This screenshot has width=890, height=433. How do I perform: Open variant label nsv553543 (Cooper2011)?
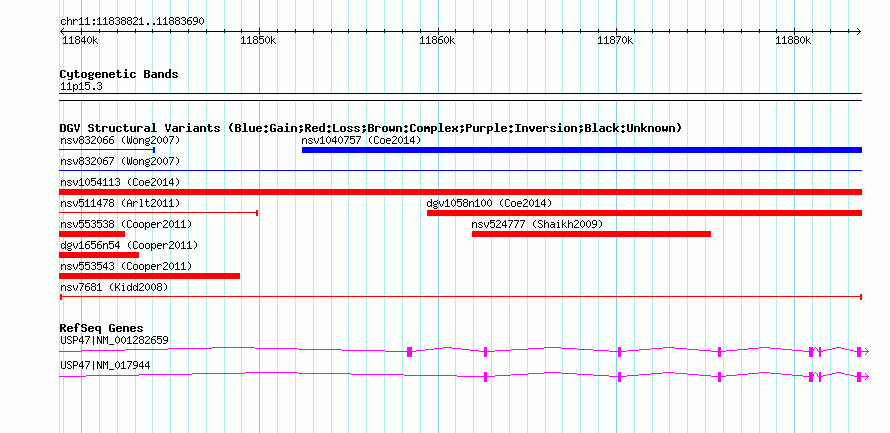[126, 266]
